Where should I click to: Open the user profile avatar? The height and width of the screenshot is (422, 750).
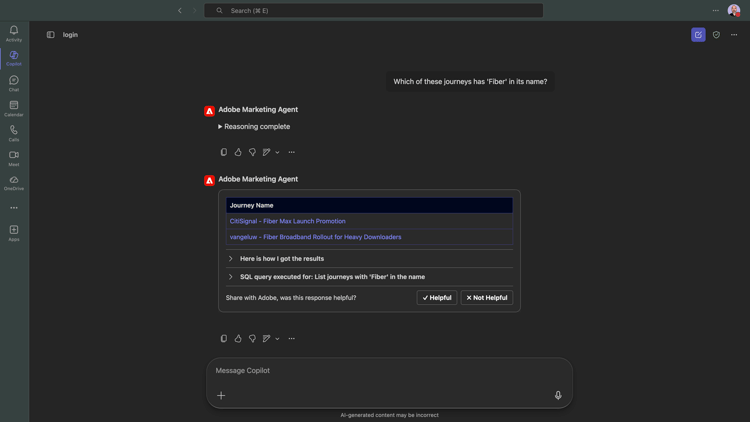[x=734, y=11]
